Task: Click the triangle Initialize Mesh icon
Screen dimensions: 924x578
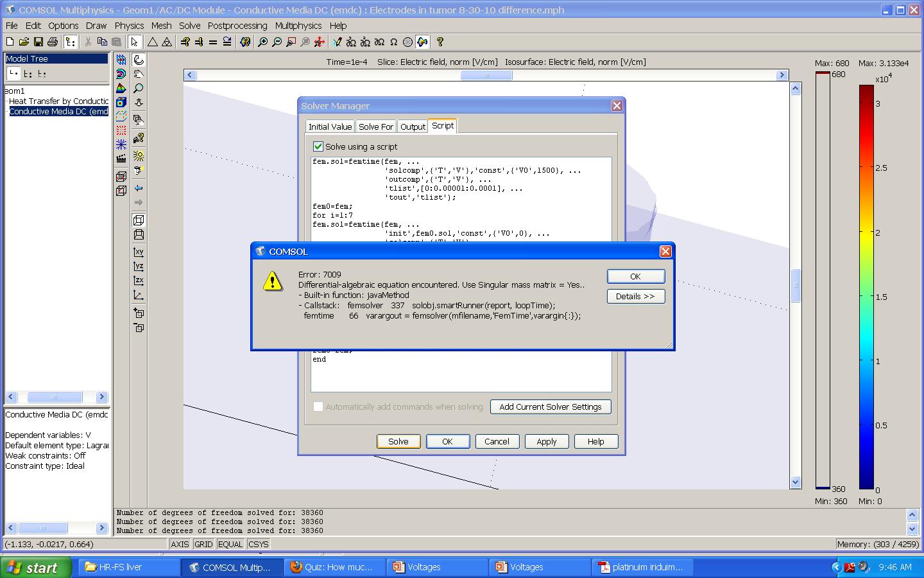Action: coord(153,42)
